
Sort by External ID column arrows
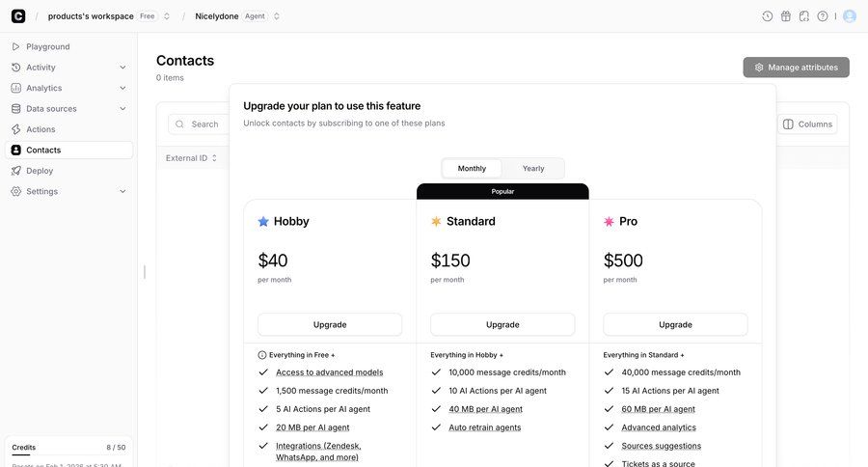[x=214, y=158]
